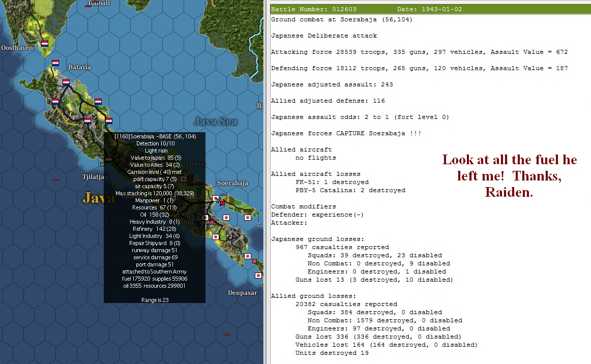Select Japanese flag at Soerabaja hex
This screenshot has height=364, width=591.
(x=216, y=198)
